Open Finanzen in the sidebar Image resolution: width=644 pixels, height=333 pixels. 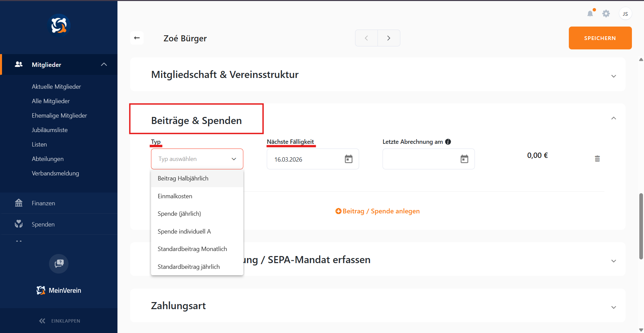(x=43, y=203)
